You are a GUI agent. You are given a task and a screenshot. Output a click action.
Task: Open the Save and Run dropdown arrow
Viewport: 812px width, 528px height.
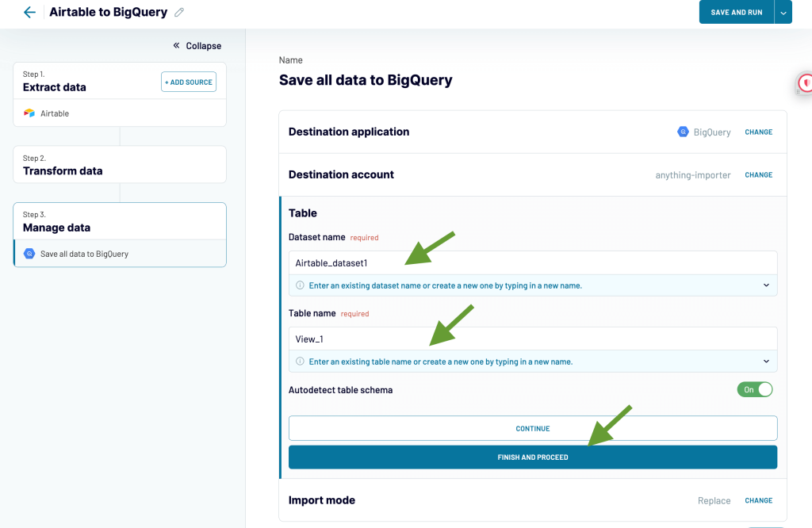(x=783, y=13)
